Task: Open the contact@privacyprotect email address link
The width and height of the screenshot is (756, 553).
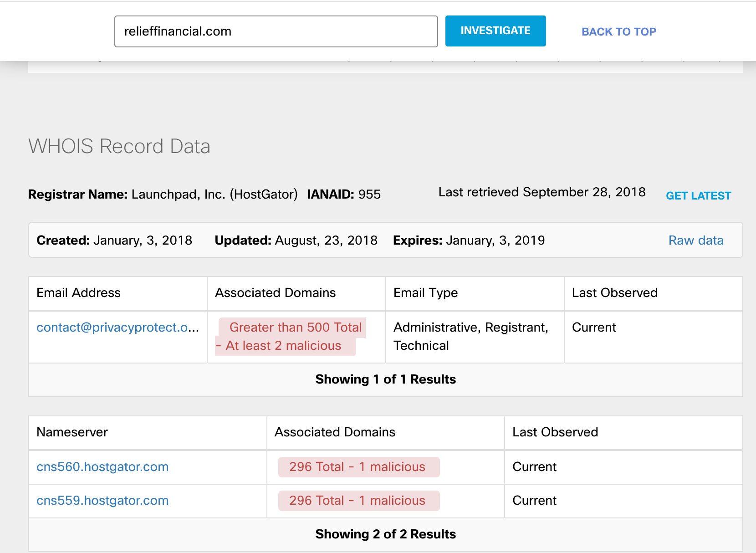Action: 117,328
